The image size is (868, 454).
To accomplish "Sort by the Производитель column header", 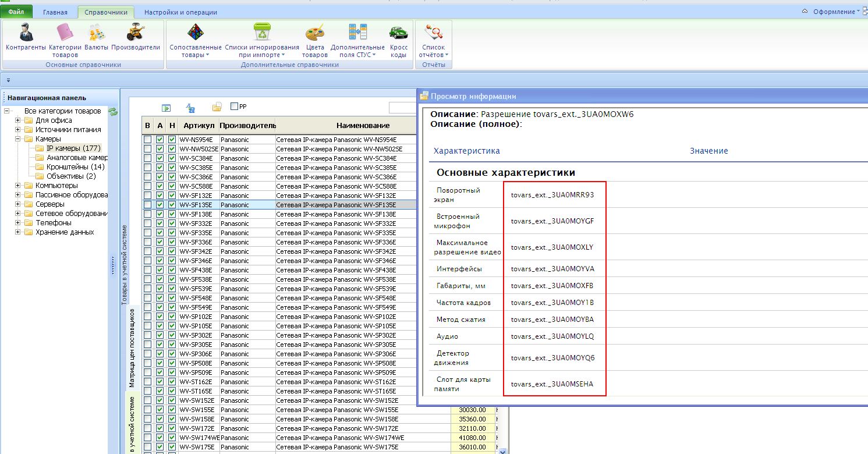I will click(x=247, y=126).
